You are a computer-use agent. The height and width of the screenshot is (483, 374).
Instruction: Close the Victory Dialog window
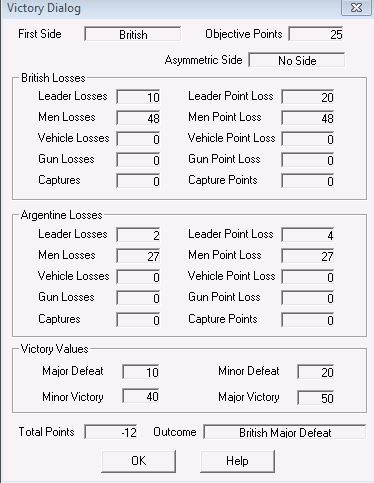(x=356, y=7)
